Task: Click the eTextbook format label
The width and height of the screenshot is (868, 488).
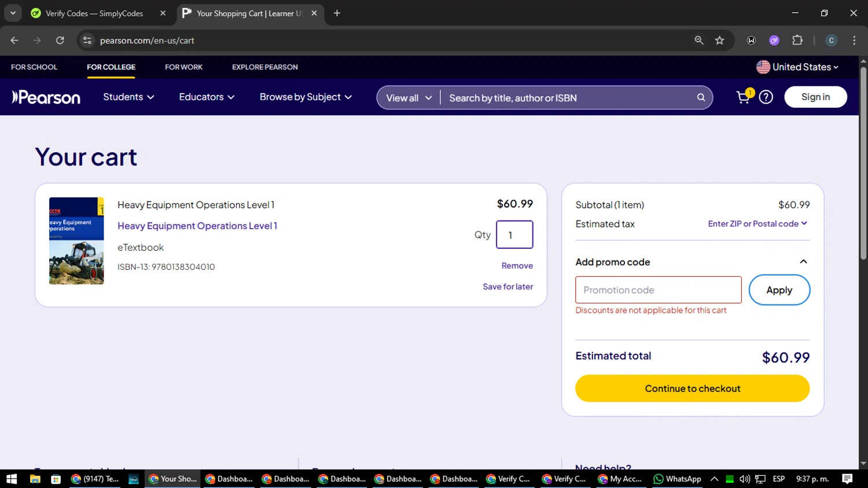Action: (x=141, y=247)
